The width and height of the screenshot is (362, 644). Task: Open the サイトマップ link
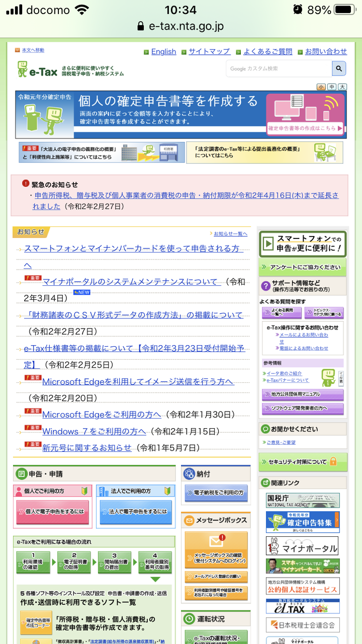coord(209,51)
